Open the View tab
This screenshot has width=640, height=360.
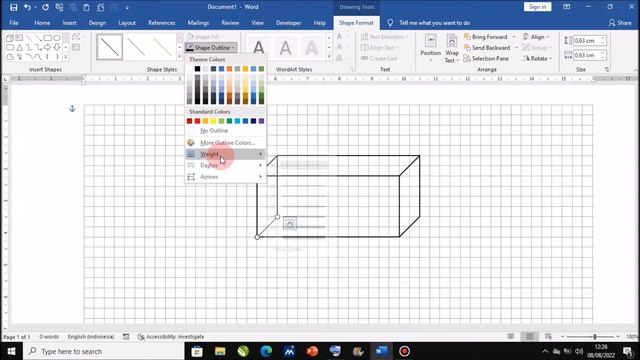(257, 23)
